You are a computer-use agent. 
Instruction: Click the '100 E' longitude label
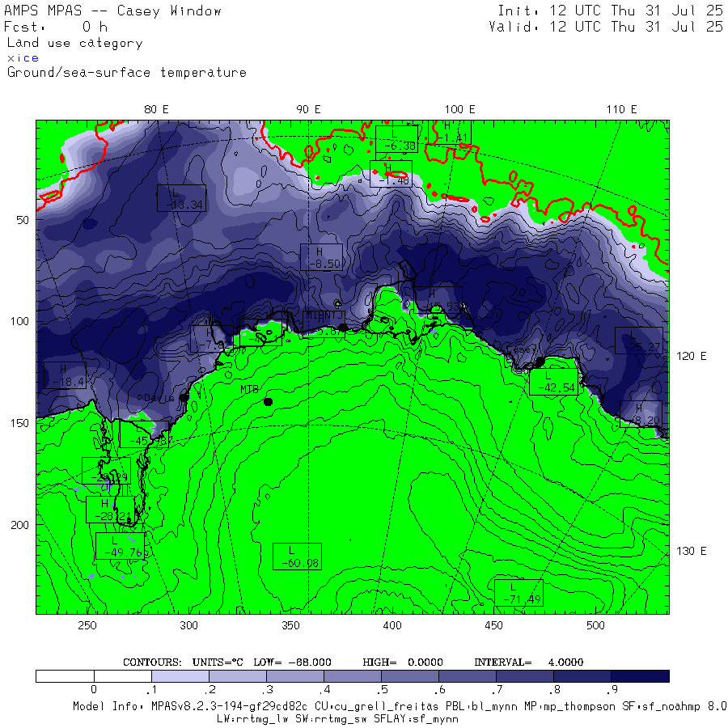point(459,109)
